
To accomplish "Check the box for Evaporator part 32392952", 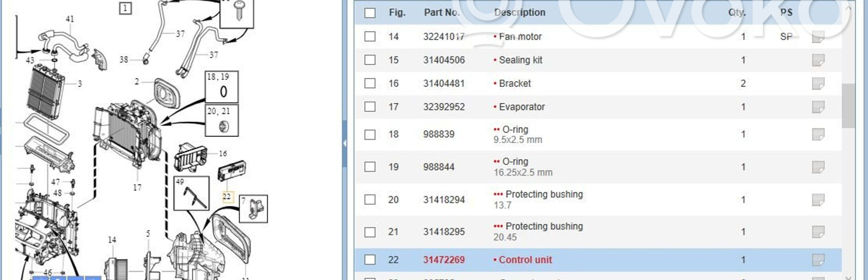I will coord(370,107).
